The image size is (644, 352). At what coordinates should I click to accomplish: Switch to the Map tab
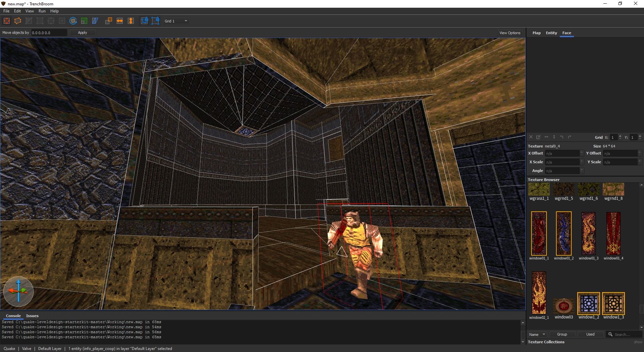pyautogui.click(x=537, y=33)
